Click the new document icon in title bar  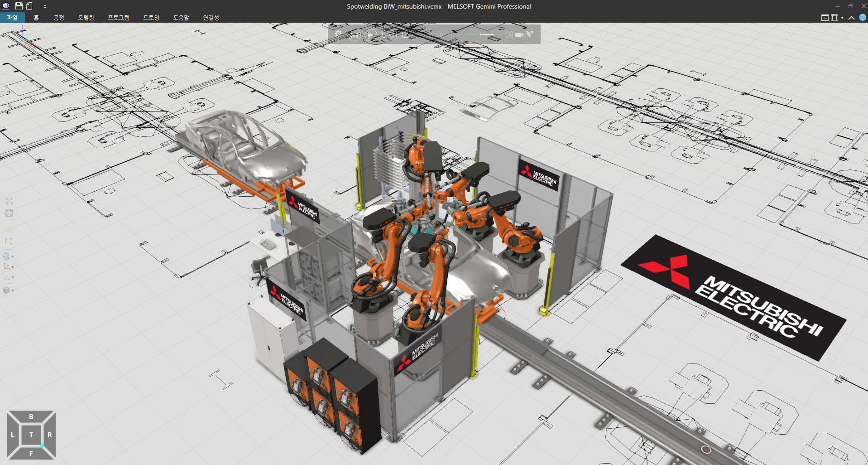coord(29,6)
